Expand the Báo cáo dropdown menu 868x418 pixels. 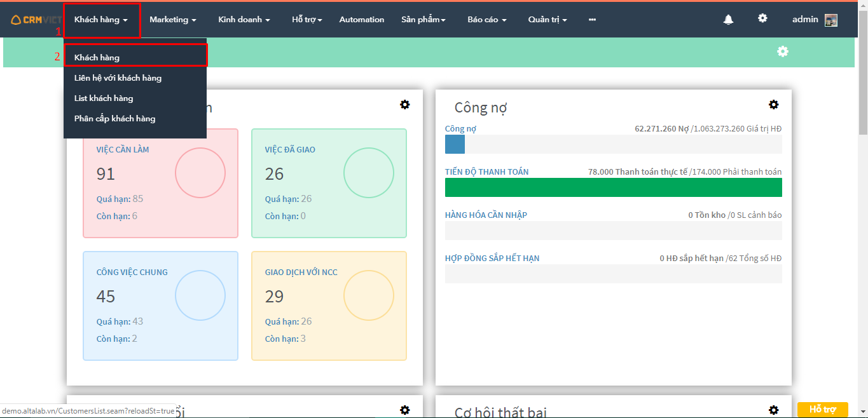[487, 20]
